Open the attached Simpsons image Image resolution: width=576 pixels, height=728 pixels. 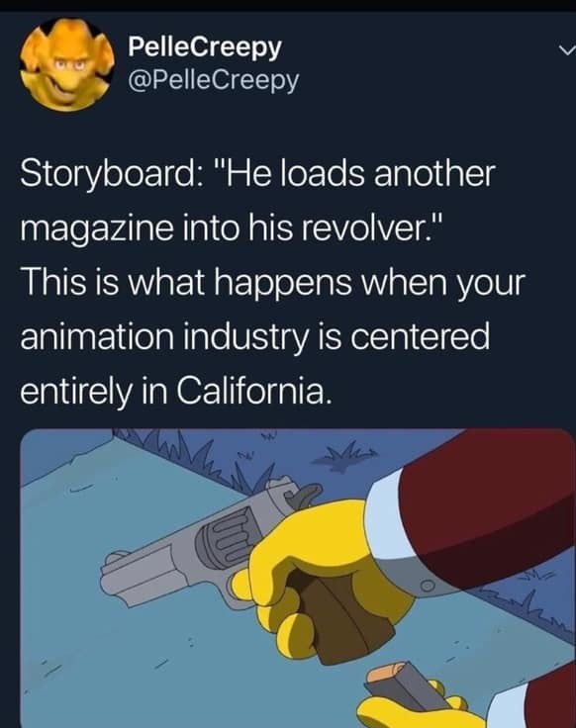pyautogui.click(x=298, y=578)
